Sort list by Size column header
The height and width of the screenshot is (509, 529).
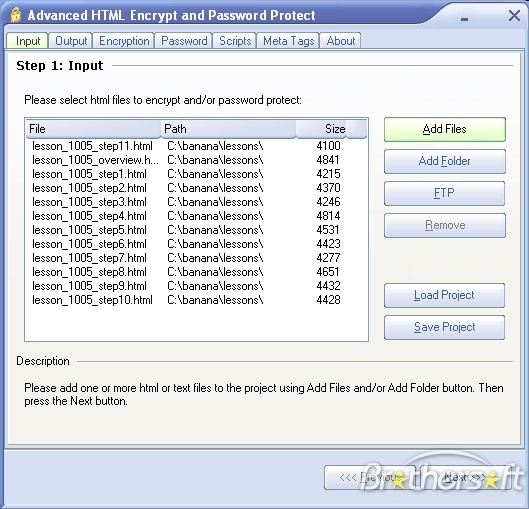click(x=321, y=129)
